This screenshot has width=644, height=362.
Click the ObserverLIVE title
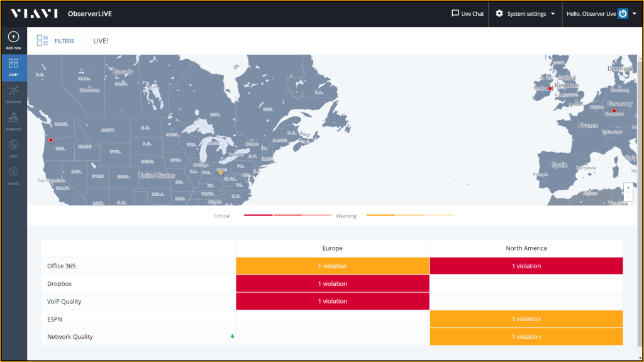(x=90, y=14)
